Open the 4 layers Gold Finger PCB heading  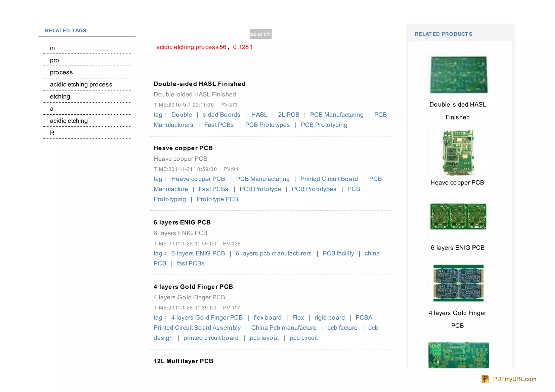[193, 287]
